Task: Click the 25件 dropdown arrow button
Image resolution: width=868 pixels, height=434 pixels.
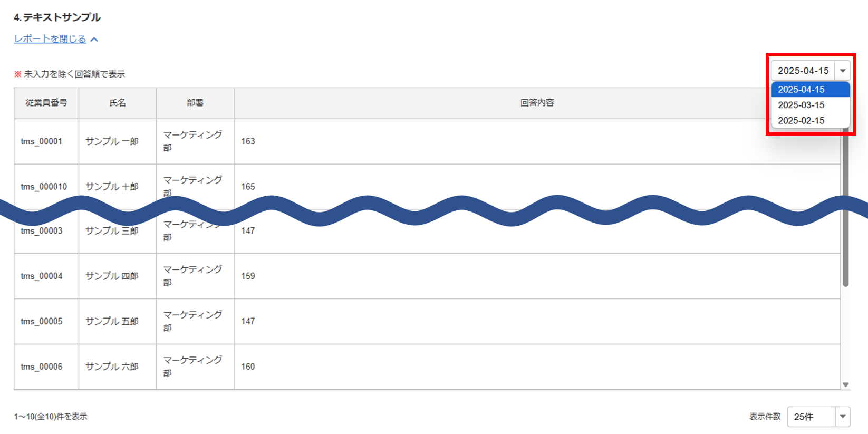Action: click(x=843, y=417)
